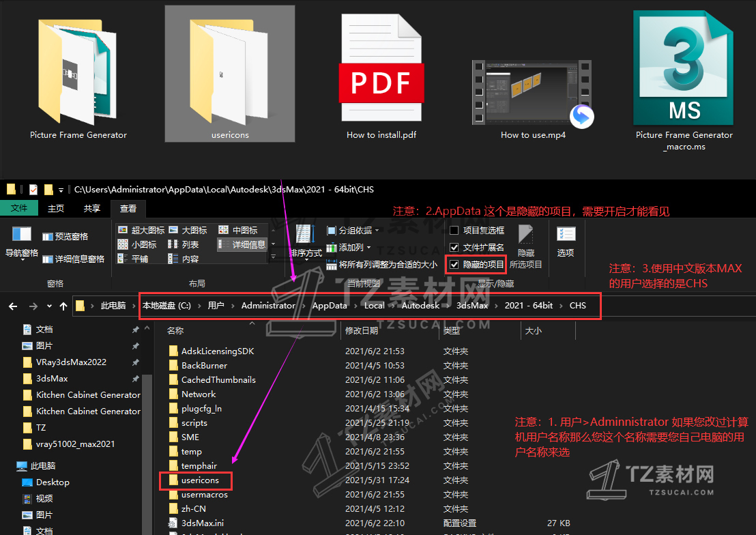
Task: Open 3dsMax in quick access sidebar
Action: 52,379
